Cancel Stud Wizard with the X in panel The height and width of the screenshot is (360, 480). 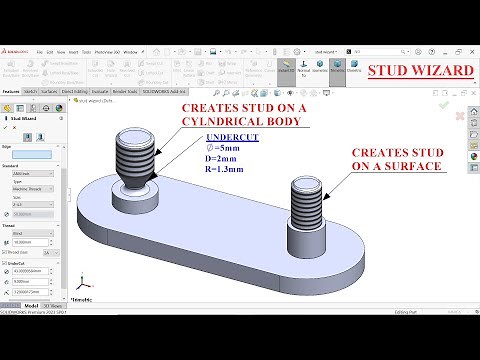pyautogui.click(x=14, y=127)
